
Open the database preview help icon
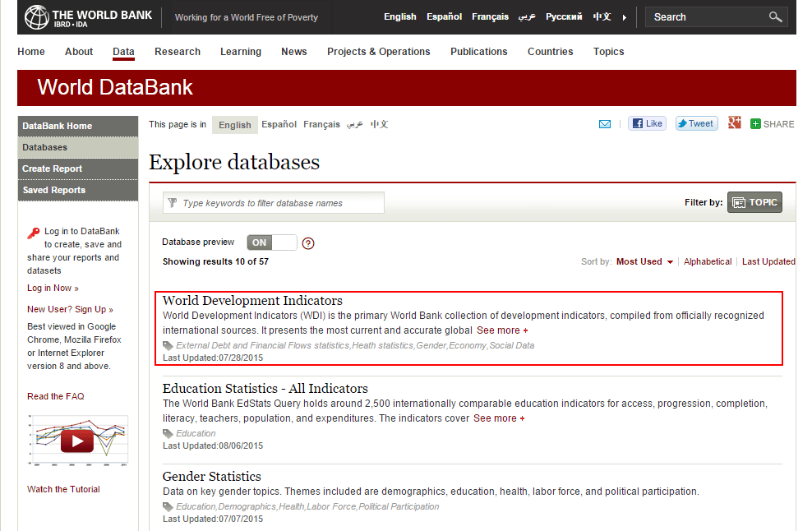(x=308, y=243)
